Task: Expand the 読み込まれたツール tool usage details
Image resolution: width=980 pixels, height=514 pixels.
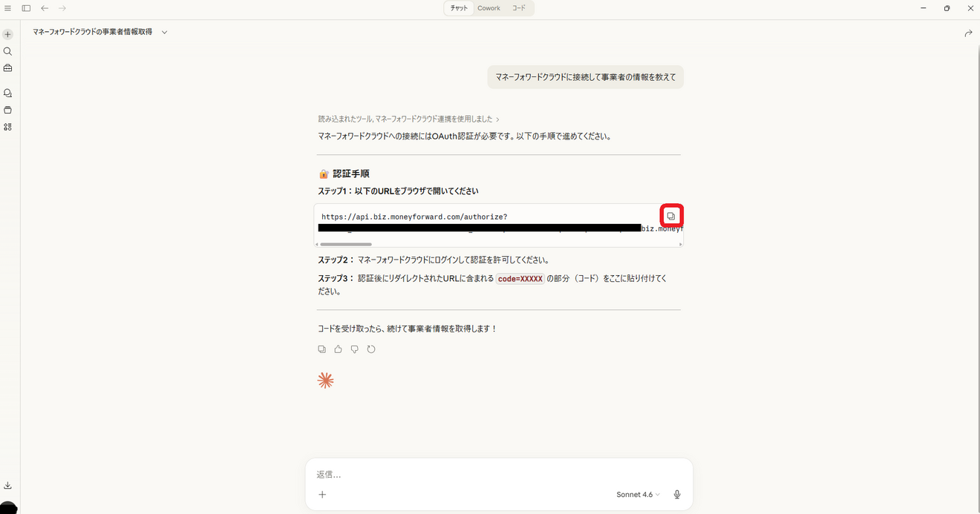Action: point(409,119)
